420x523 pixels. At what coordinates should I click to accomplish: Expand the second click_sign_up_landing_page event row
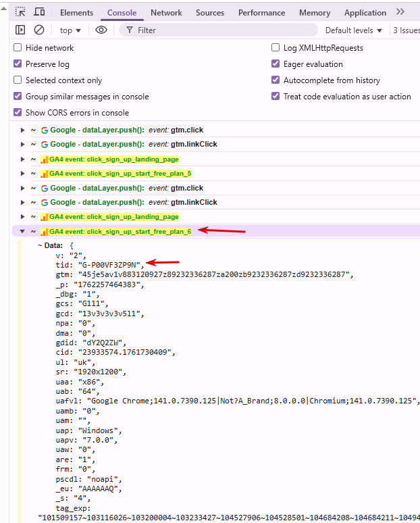22,217
